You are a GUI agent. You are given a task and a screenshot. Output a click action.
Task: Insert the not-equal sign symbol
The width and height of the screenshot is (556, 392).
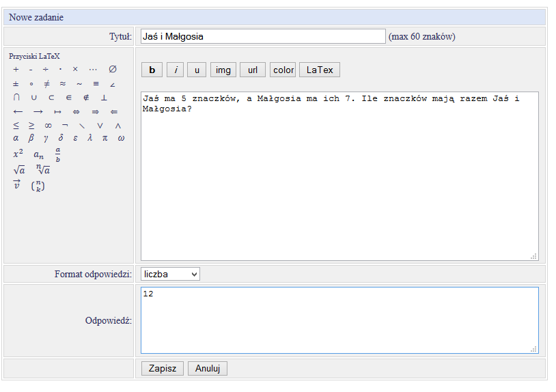[47, 83]
